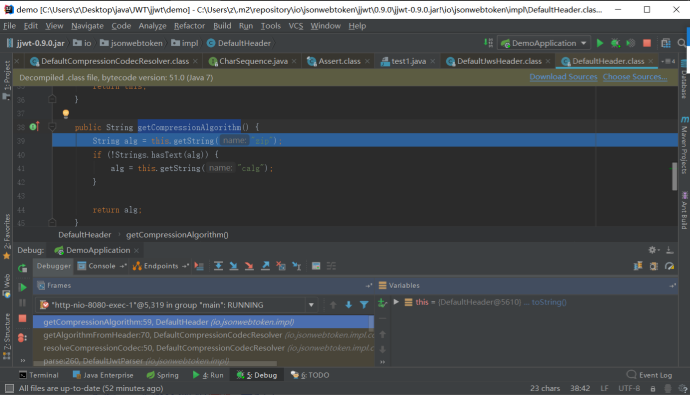The width and height of the screenshot is (690, 395).
Task: Open Java Enterprise tool window
Action: click(x=103, y=375)
